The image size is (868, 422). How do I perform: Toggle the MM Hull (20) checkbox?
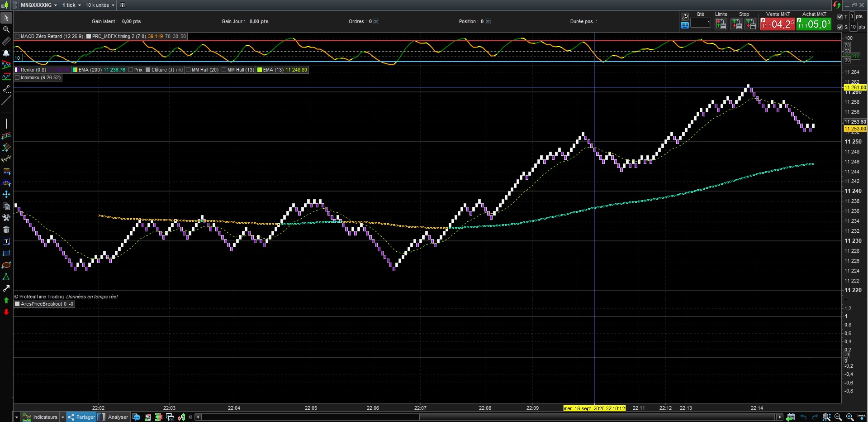pyautogui.click(x=188, y=70)
